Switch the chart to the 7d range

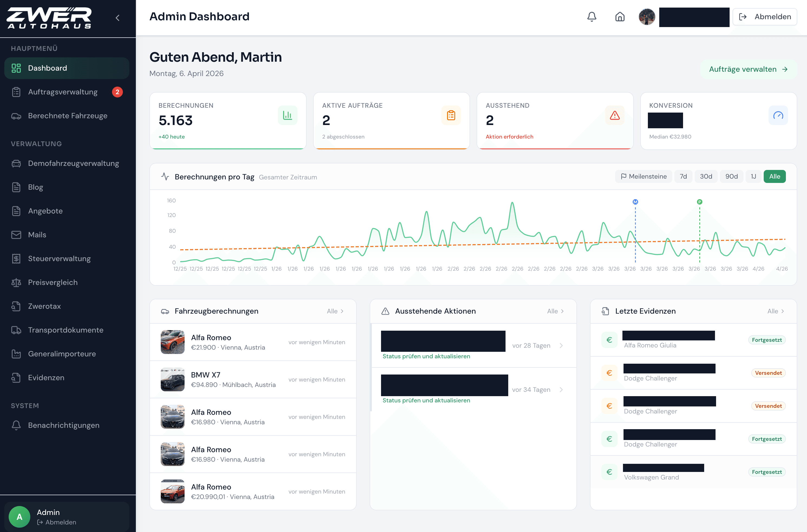click(x=683, y=176)
